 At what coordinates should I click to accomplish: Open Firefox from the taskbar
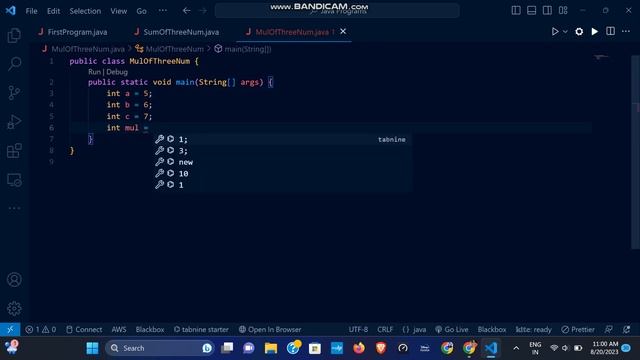[359, 348]
